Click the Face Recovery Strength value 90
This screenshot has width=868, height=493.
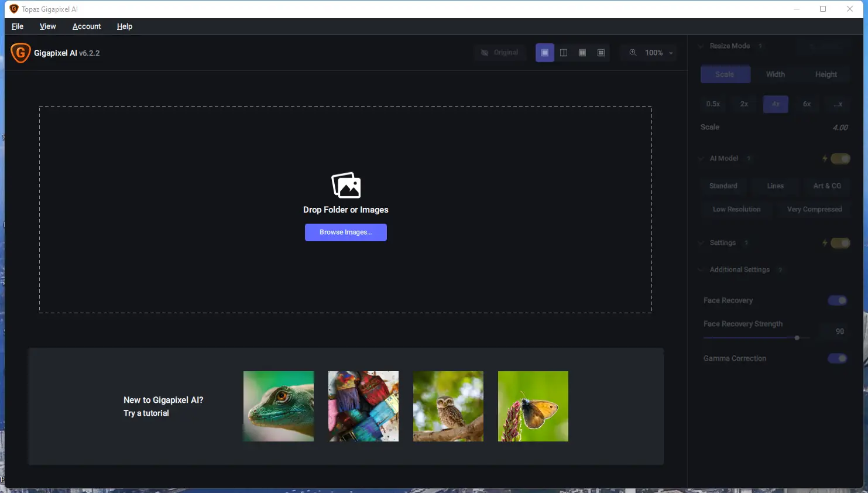click(x=839, y=331)
